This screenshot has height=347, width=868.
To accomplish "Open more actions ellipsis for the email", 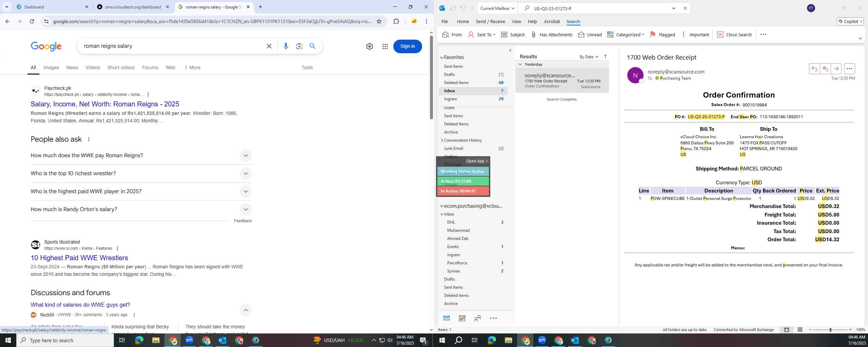I will point(849,69).
